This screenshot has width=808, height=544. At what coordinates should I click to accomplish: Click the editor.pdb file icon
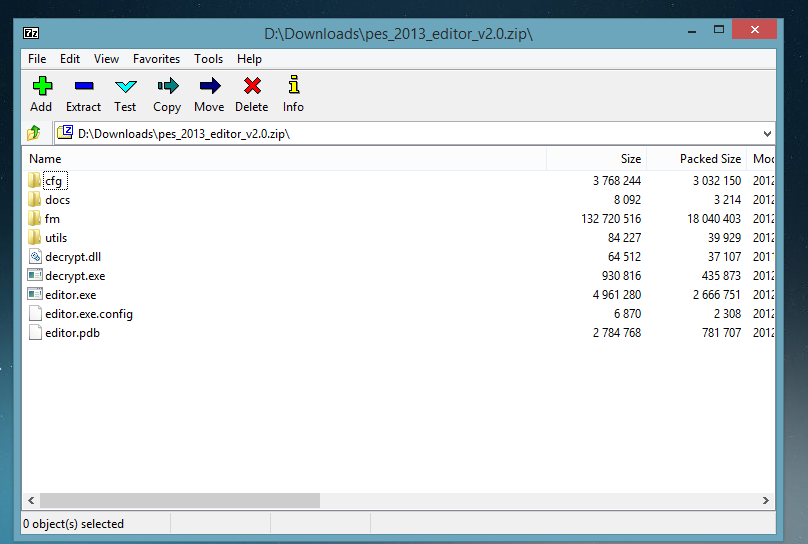(x=35, y=333)
